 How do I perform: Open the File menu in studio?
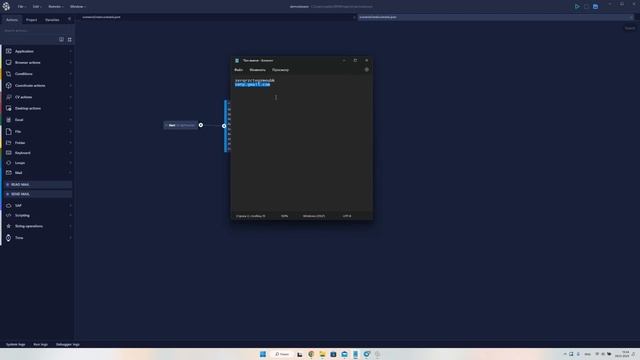[x=21, y=7]
